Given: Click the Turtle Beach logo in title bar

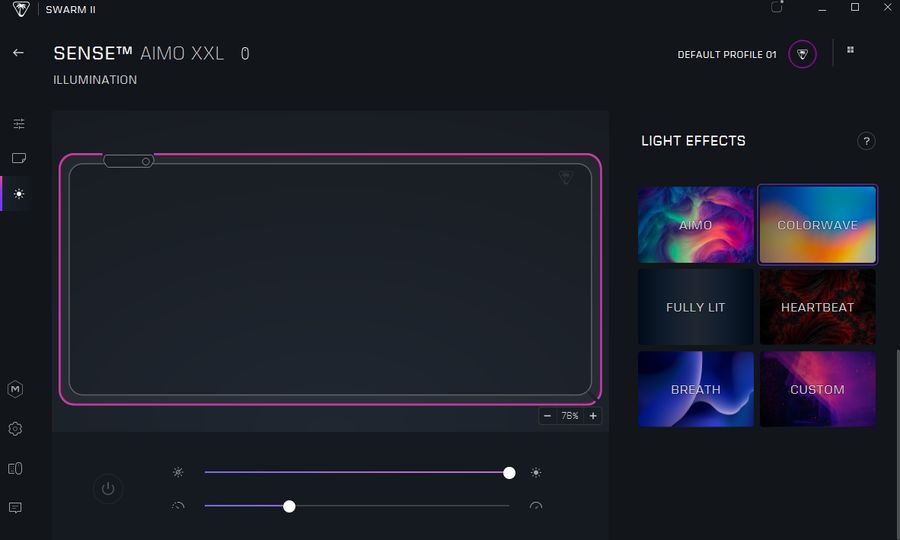Looking at the screenshot, I should click(21, 9).
